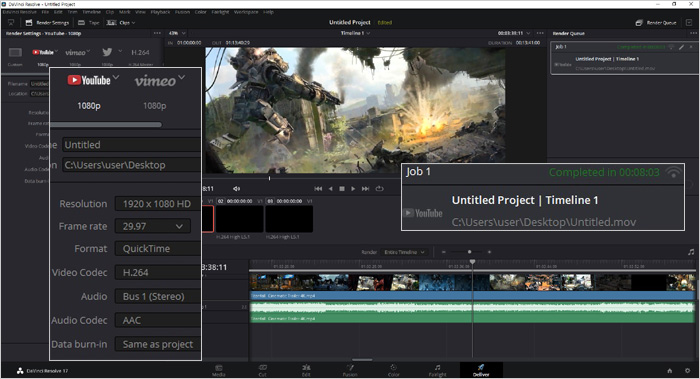Jump to last frame in viewer
Viewport: 700px width, 379px height.
click(365, 189)
